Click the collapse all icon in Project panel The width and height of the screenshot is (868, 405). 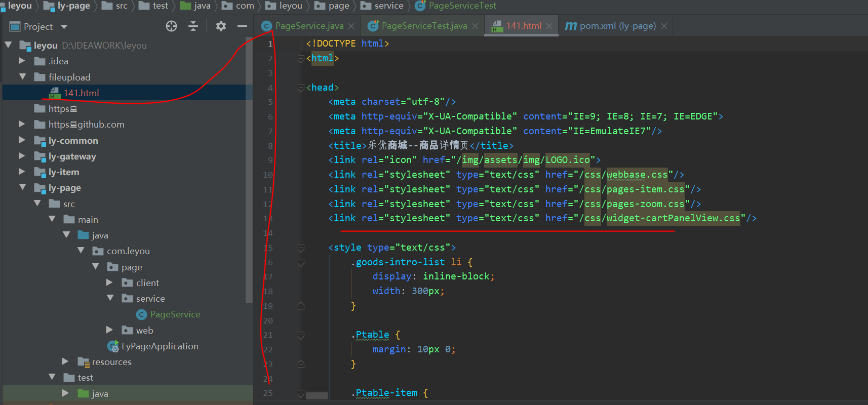pos(193,26)
